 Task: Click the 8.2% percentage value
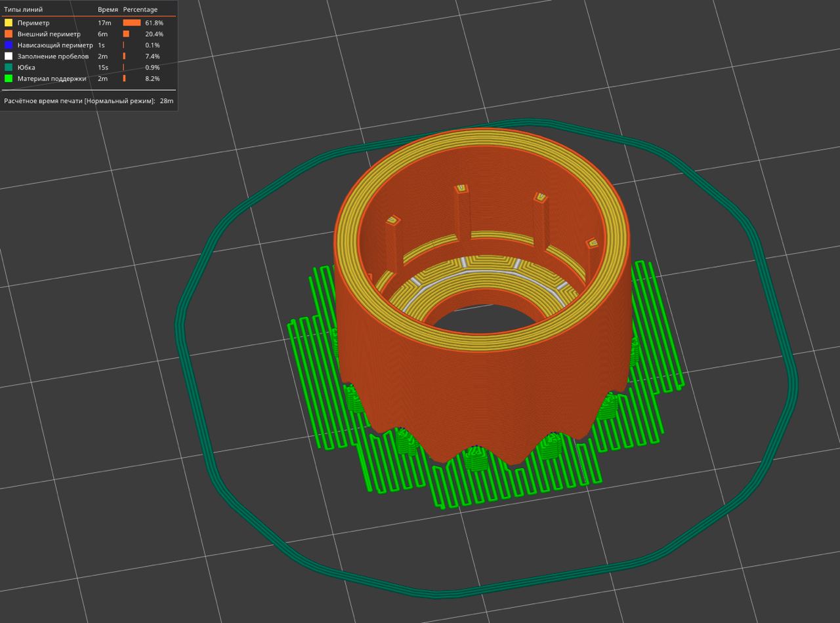click(152, 79)
